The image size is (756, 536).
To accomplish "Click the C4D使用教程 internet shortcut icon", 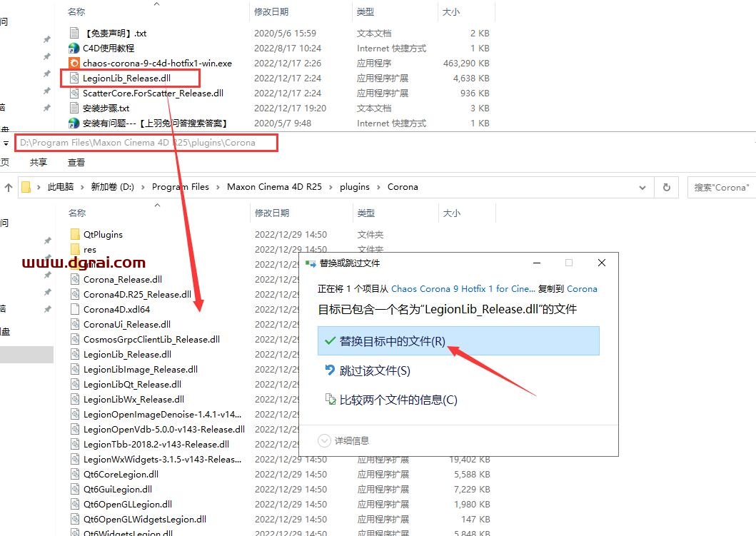I will [74, 49].
